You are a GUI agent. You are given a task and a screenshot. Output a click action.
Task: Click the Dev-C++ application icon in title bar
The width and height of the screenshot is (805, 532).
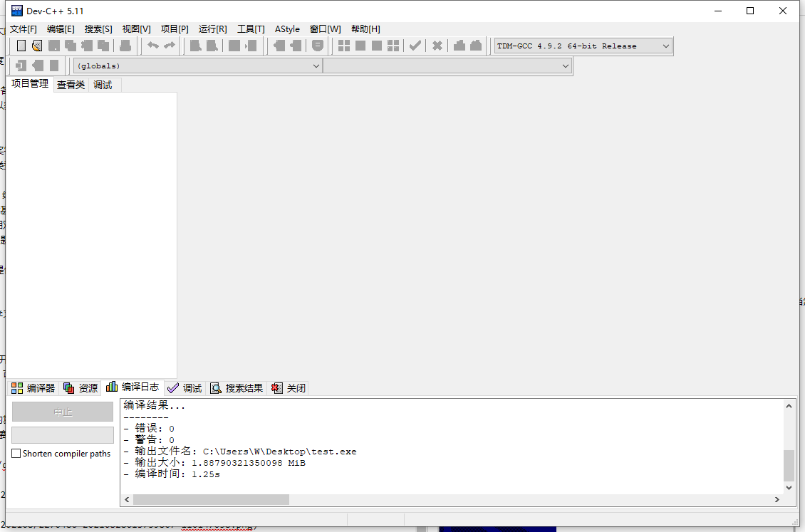(17, 11)
